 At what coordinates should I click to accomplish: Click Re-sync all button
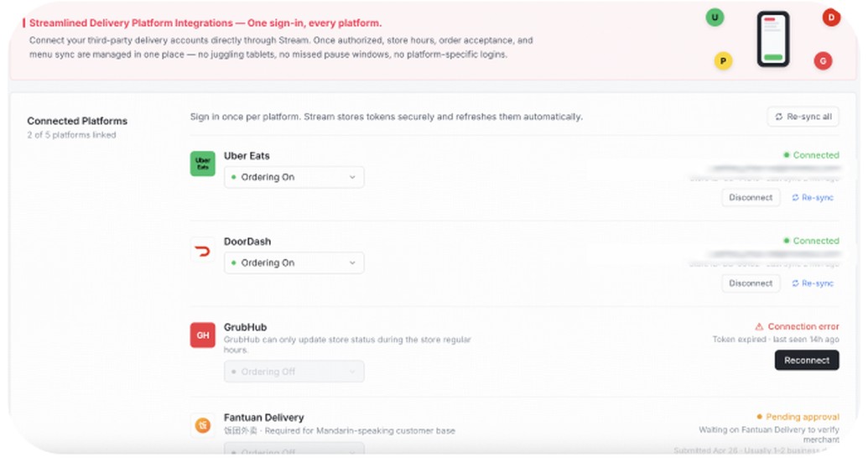click(x=803, y=117)
